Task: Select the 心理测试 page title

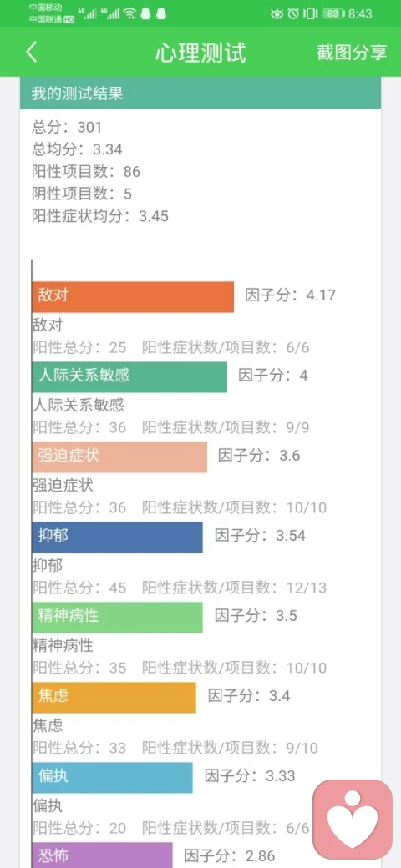Action: pos(200,53)
